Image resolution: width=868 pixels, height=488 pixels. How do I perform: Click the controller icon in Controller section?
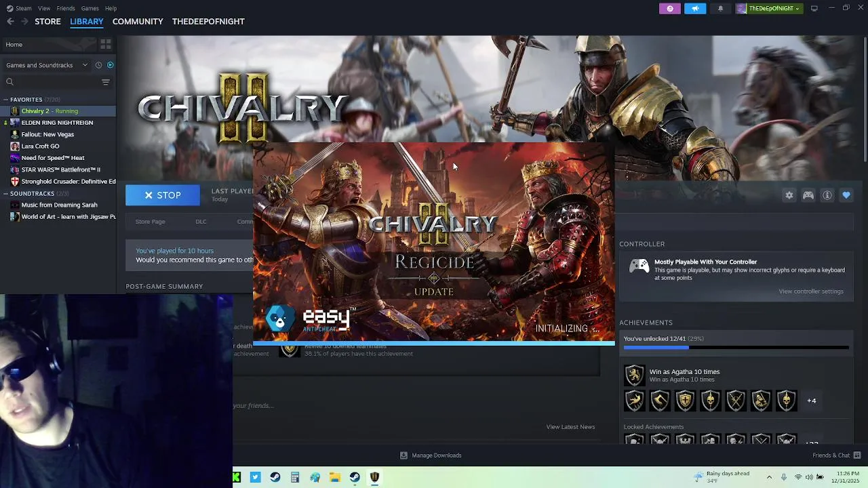click(x=639, y=266)
